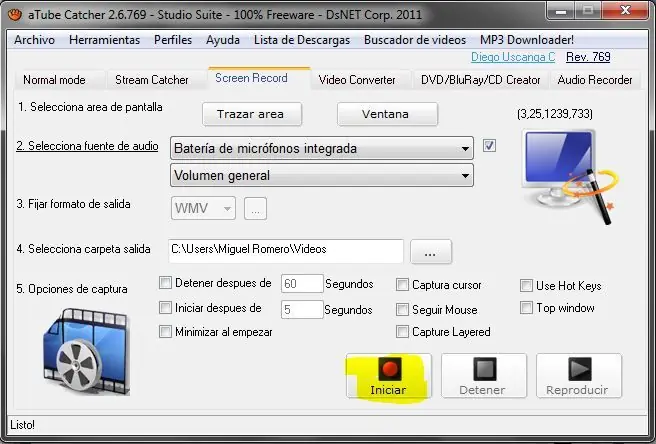Click Selecciona fuente de audio link
Image resolution: width=656 pixels, height=444 pixels.
point(87,146)
